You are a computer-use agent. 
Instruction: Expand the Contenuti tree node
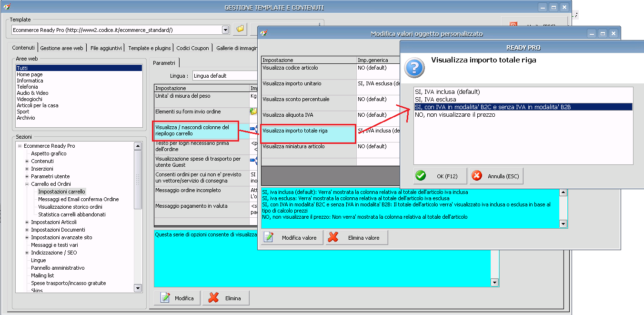(x=27, y=161)
